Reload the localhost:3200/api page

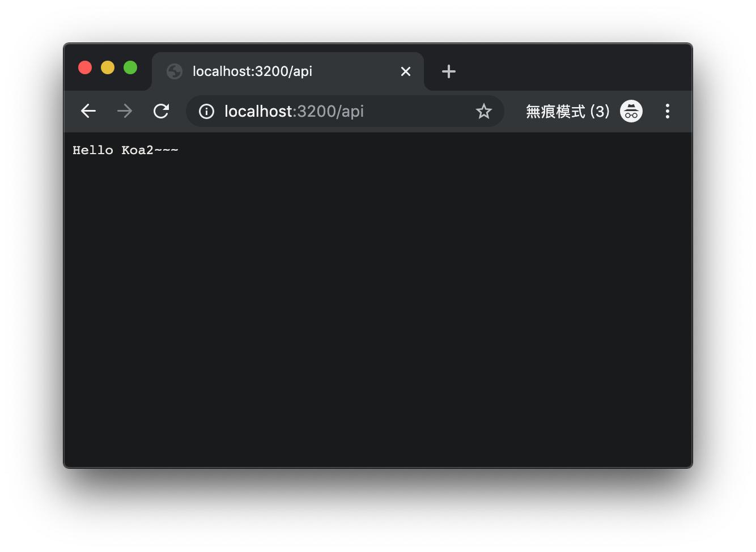pos(162,111)
